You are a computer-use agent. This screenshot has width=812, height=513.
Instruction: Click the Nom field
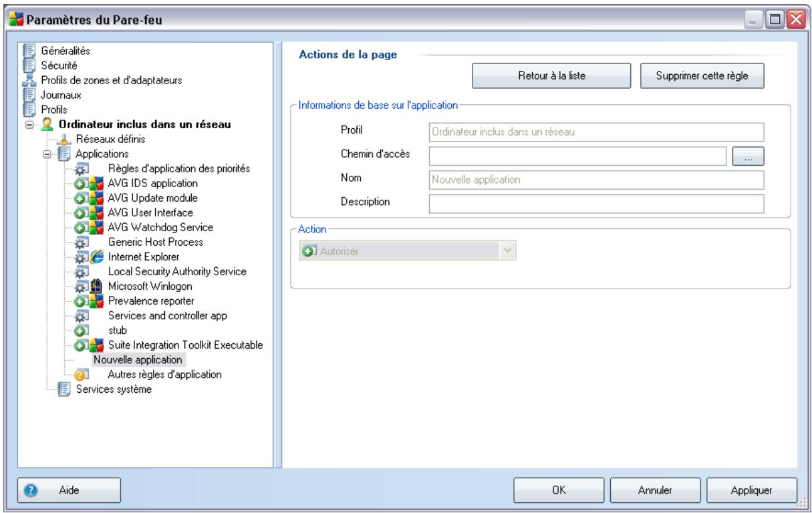(596, 180)
